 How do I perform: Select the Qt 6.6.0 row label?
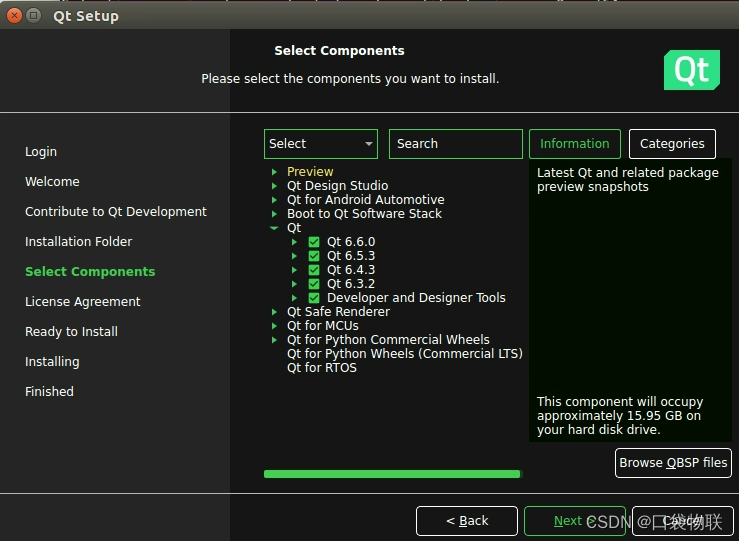(351, 242)
